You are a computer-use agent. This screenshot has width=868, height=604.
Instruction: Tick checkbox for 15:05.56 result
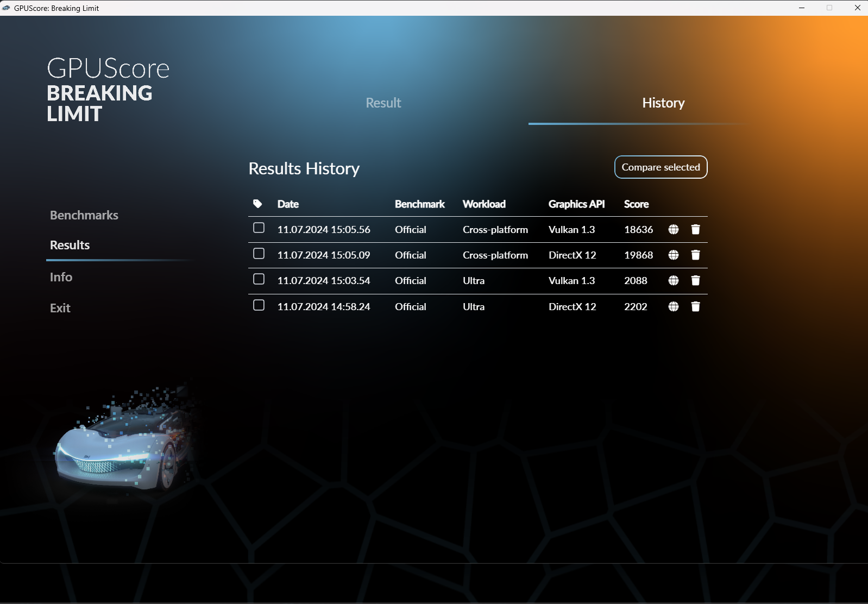pos(259,228)
